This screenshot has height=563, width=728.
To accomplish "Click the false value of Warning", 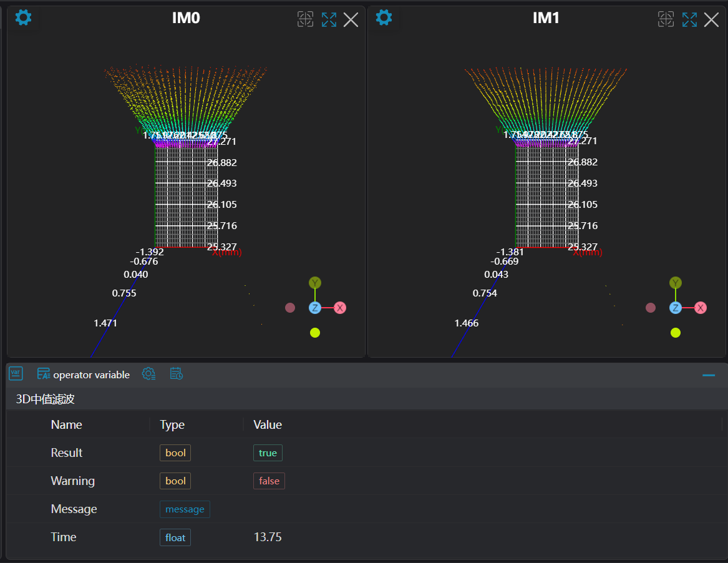I will pyautogui.click(x=269, y=481).
